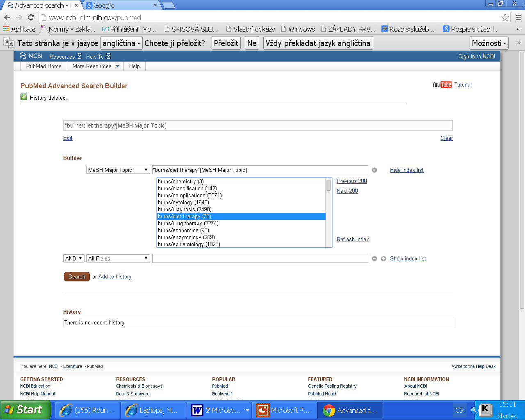
Task: Select burns/diagnosis (2490) in index
Action: coord(242,210)
